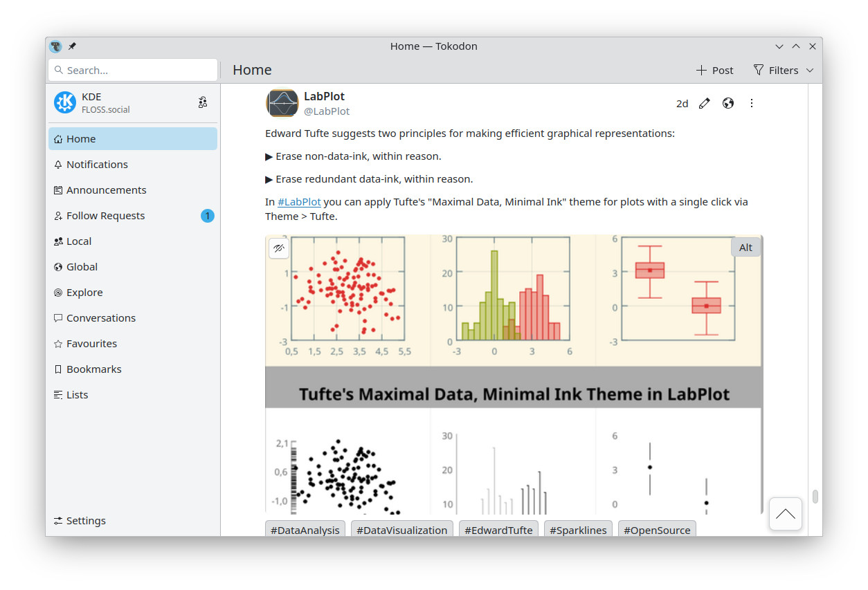Click the Follow Requests person icon

(x=58, y=216)
